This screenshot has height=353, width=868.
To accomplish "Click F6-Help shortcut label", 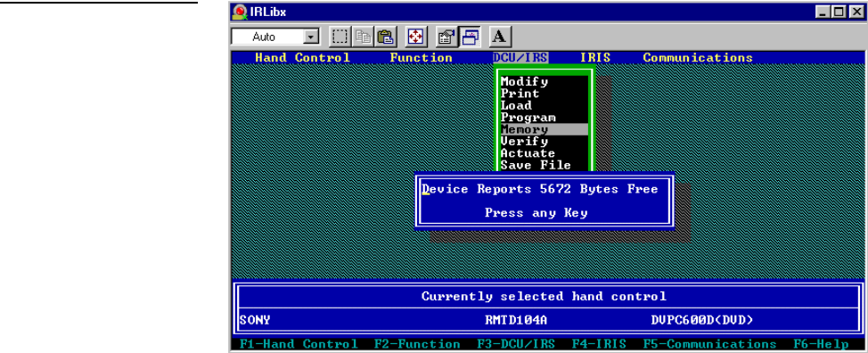I will (x=821, y=344).
